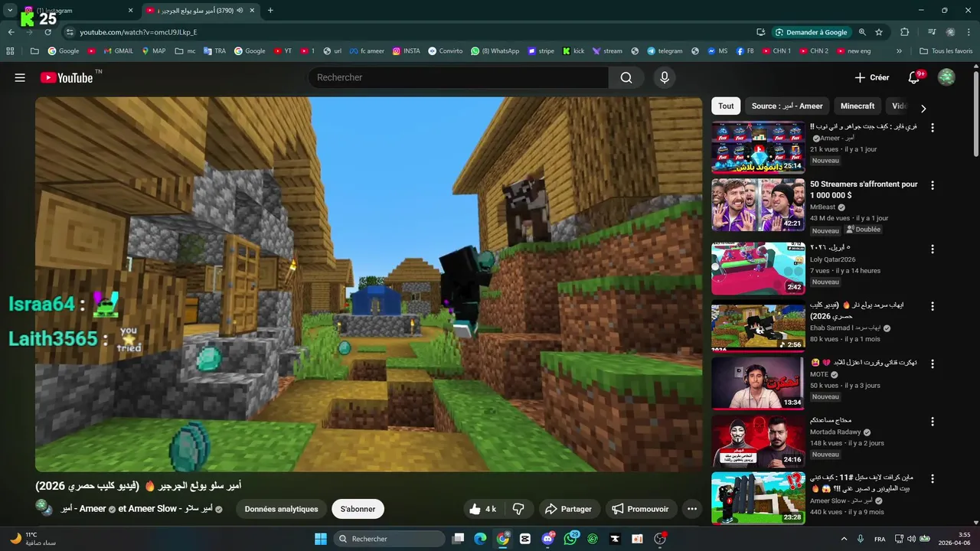Click the taskbar Rechercher search box
This screenshot has height=551, width=980.
390,539
